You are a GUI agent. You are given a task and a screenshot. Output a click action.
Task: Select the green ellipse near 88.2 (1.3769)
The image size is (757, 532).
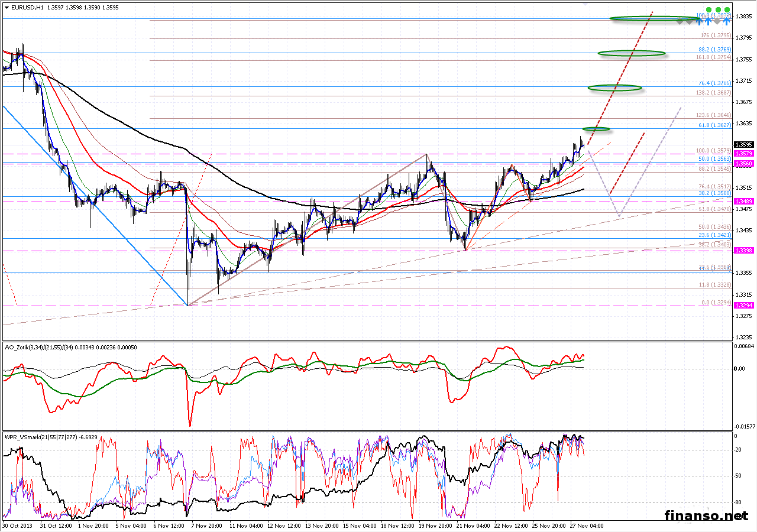pos(631,53)
